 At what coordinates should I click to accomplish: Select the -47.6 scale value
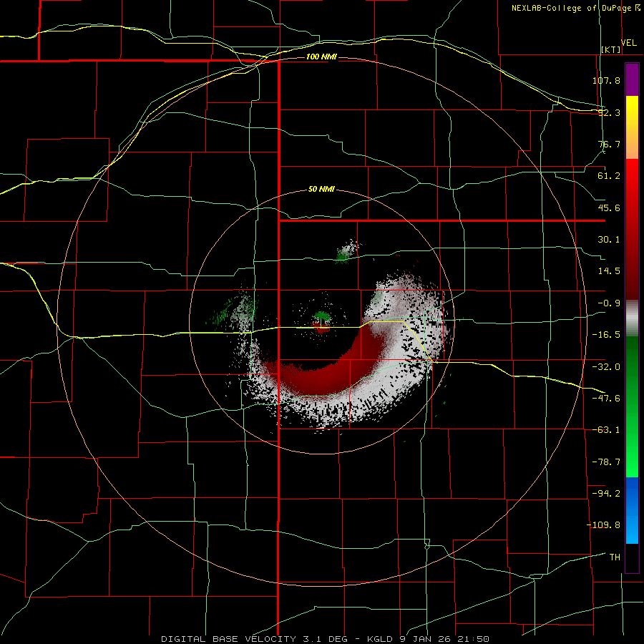[606, 399]
